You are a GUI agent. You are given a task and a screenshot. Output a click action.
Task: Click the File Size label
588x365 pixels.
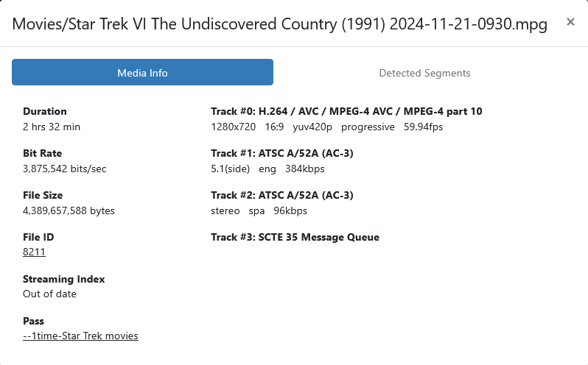(43, 195)
